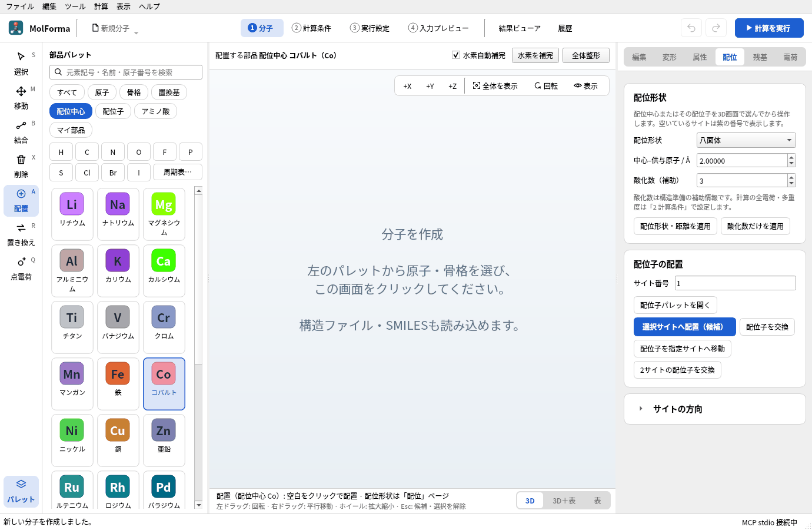This screenshot has height=530, width=812.
Task: Click the 全体整形 button
Action: [x=586, y=55]
